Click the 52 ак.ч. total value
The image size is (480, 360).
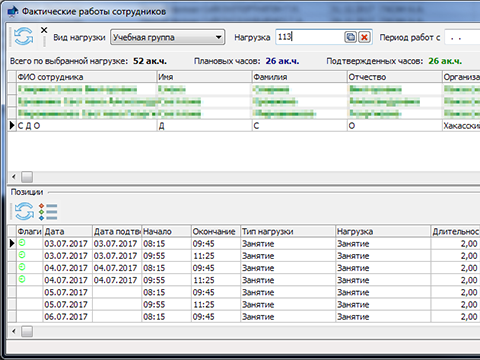(x=150, y=61)
